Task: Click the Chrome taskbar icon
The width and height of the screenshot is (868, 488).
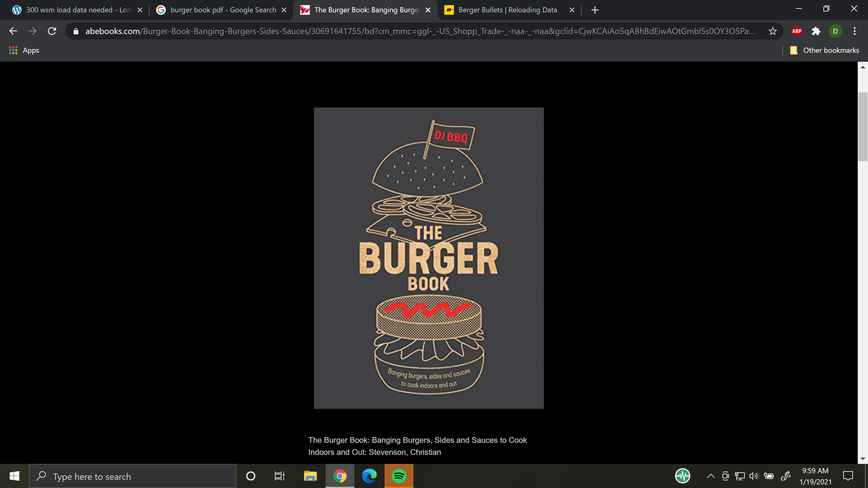Action: (x=340, y=476)
